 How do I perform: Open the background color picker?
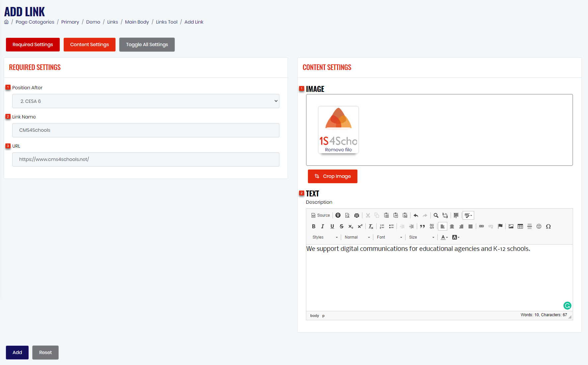click(456, 237)
